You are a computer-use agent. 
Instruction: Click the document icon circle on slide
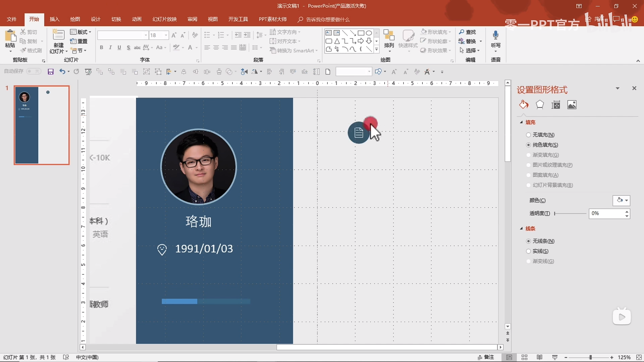(x=359, y=133)
